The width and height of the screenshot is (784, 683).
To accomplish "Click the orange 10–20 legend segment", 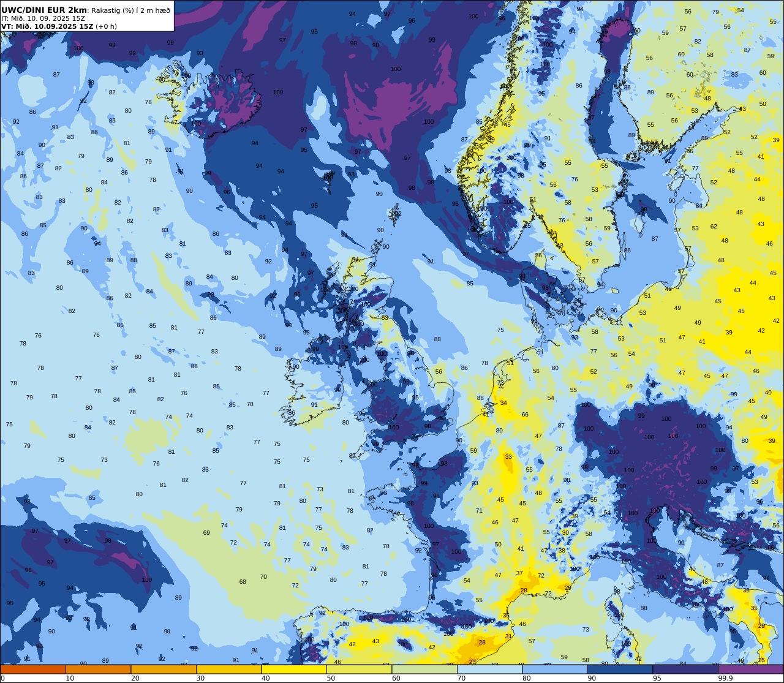I will 98,670.
